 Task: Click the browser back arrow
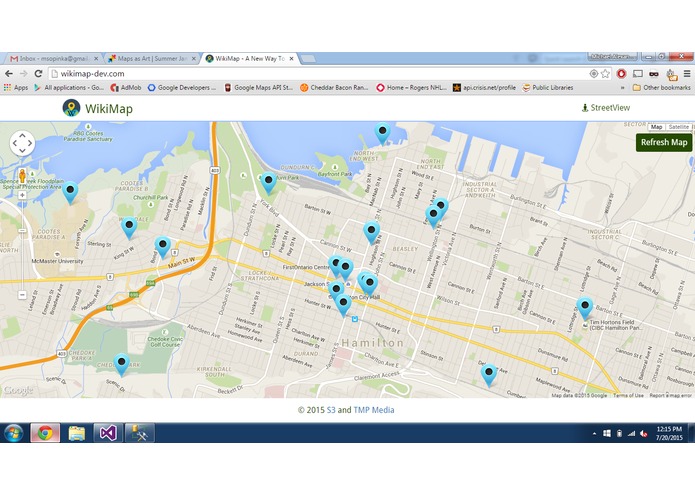9,74
